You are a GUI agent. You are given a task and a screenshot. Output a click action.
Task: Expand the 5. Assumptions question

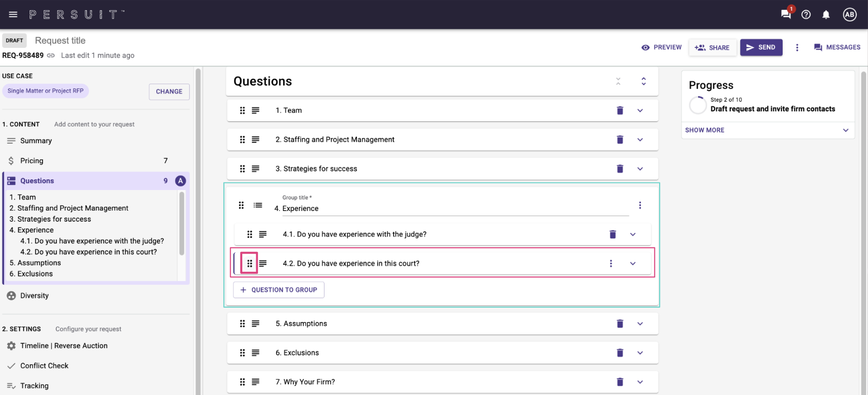click(640, 323)
